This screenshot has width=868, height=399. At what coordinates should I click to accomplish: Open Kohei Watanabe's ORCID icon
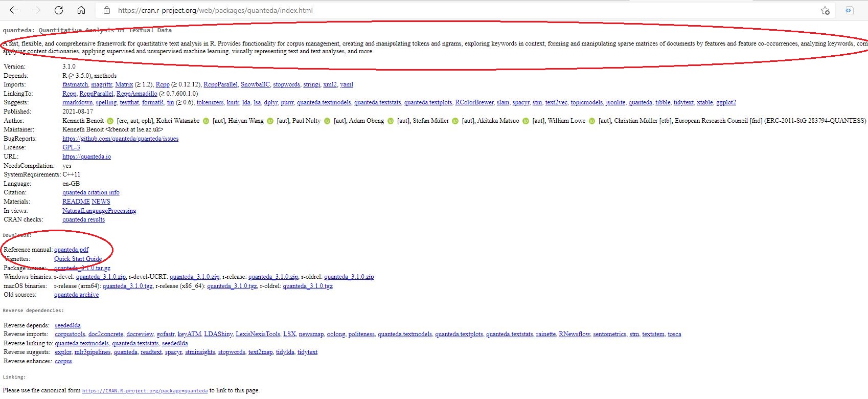(205, 121)
